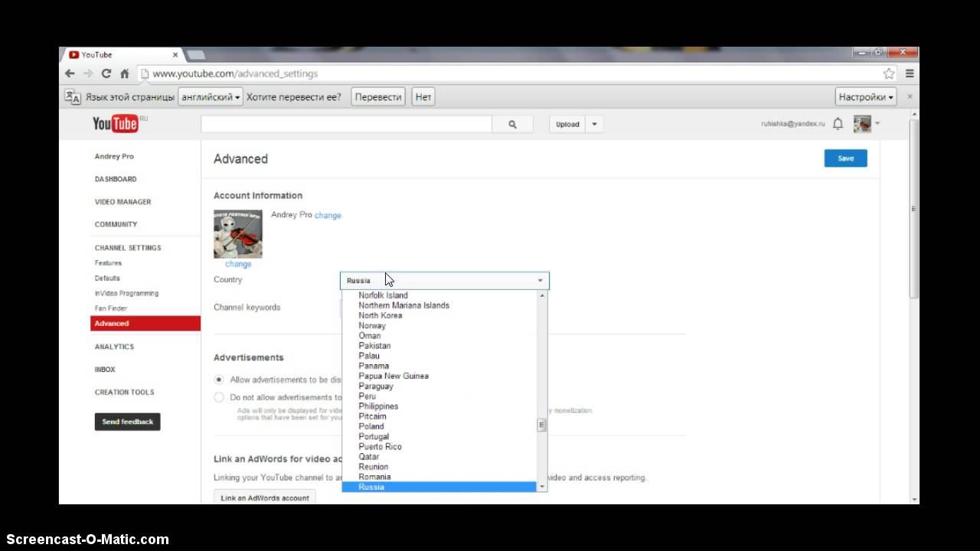The width and height of the screenshot is (980, 551).
Task: Open Inbox in the sidebar
Action: [x=105, y=370]
